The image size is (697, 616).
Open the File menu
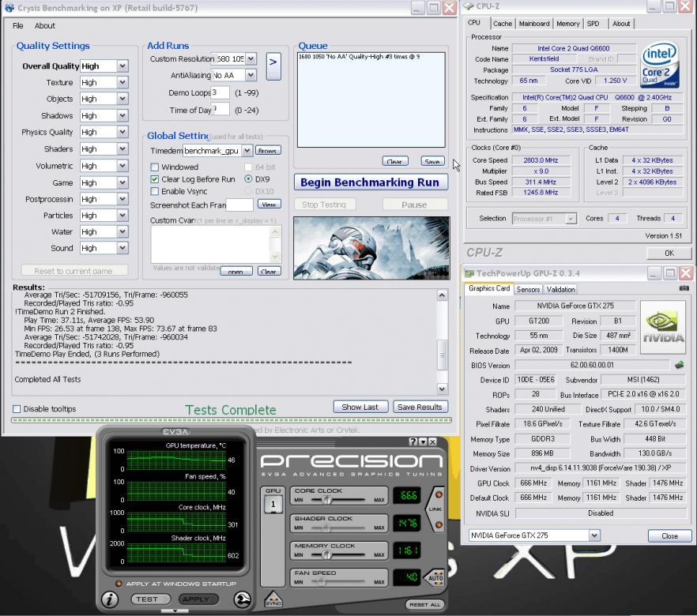pos(17,26)
